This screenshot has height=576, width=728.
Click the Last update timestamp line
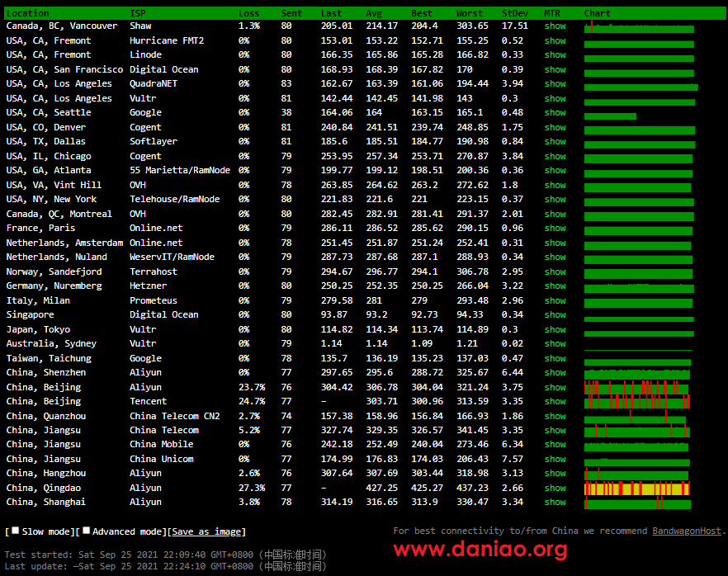pyautogui.click(x=166, y=566)
